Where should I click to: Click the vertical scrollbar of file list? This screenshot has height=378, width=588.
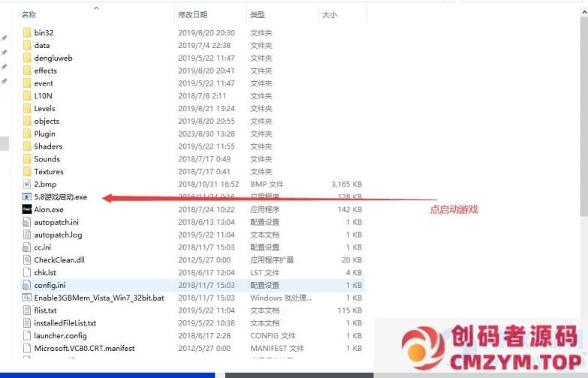pos(584,116)
